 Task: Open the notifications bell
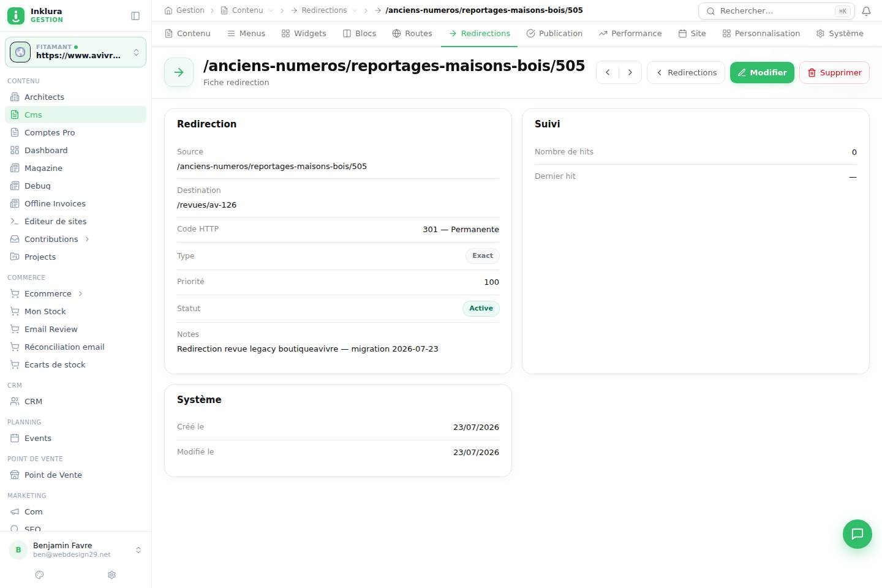point(866,11)
